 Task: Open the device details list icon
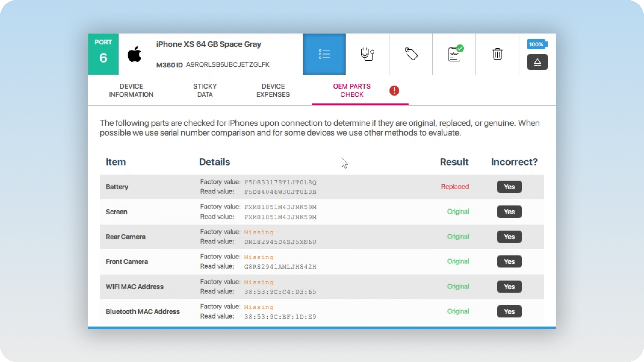[x=324, y=54]
